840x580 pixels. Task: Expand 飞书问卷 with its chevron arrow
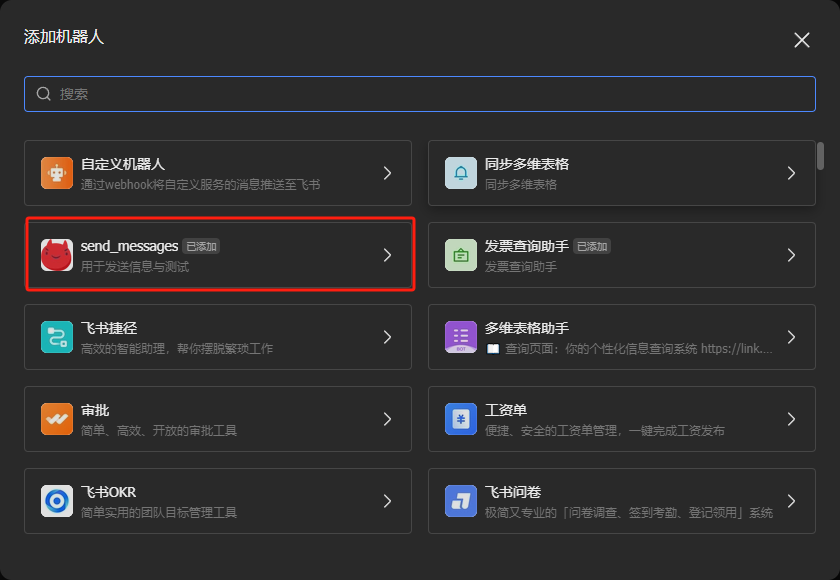point(791,501)
